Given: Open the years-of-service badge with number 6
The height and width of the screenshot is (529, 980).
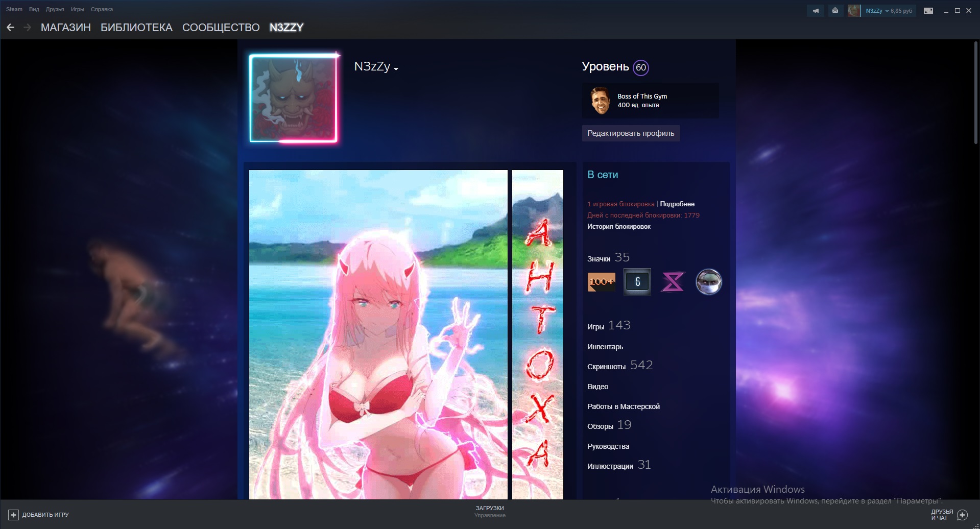Looking at the screenshot, I should [x=637, y=282].
